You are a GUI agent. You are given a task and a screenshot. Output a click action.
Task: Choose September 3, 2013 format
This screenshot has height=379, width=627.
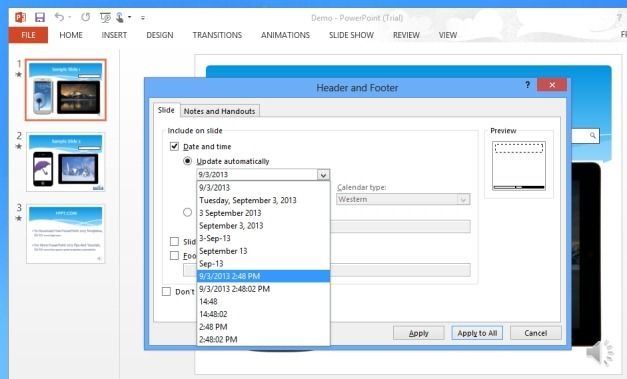[263, 225]
